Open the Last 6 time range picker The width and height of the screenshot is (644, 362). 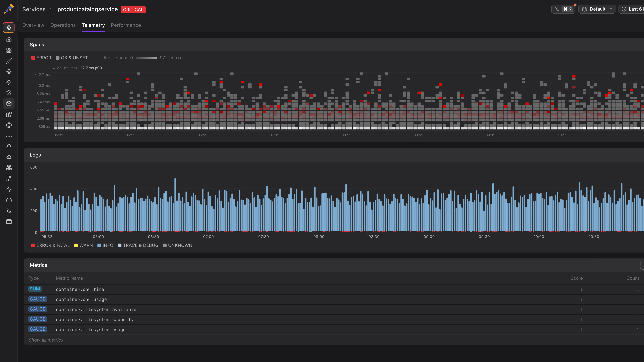click(631, 9)
